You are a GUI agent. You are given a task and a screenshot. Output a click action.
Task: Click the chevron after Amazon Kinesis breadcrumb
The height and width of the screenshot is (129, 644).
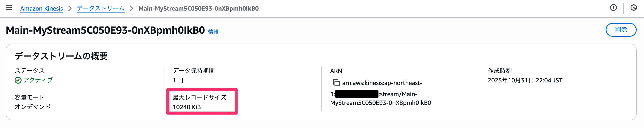(x=70, y=8)
